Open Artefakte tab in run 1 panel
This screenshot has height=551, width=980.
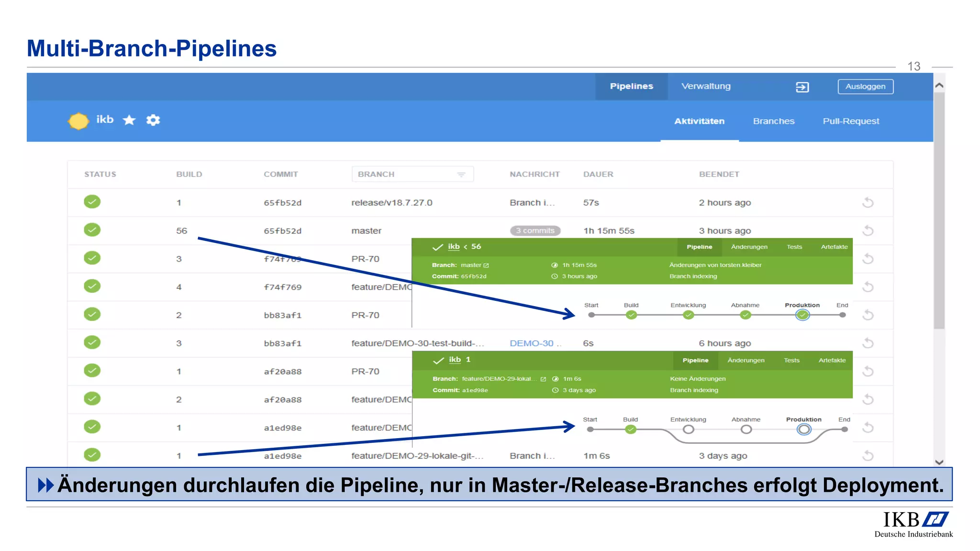point(832,360)
